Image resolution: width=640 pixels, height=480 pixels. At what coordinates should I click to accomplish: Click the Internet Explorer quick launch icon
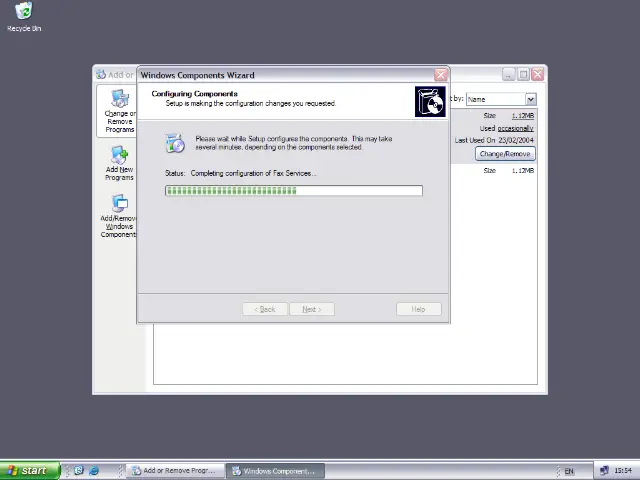click(x=94, y=471)
